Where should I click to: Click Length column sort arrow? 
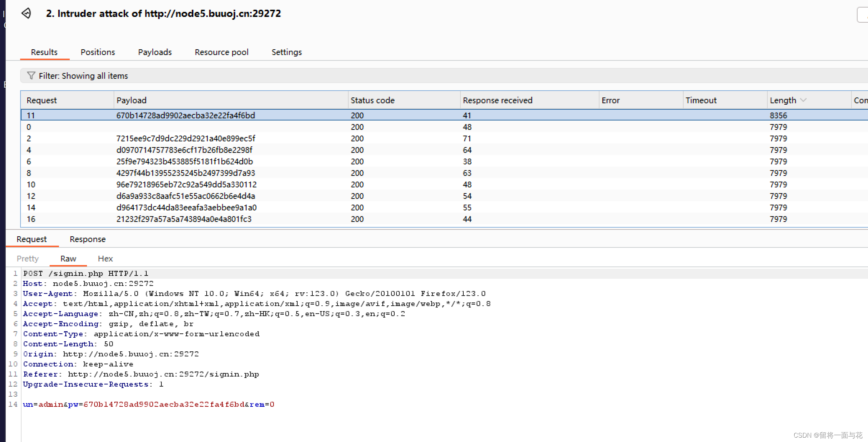(x=804, y=100)
